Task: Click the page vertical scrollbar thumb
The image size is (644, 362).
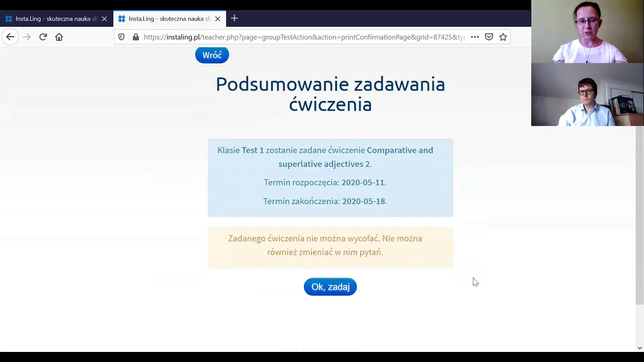Action: (x=639, y=216)
